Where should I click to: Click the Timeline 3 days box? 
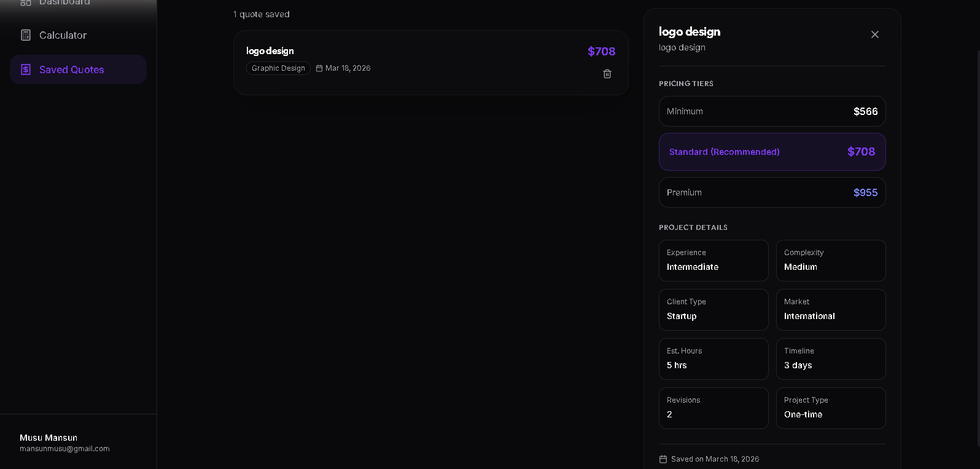point(831,359)
